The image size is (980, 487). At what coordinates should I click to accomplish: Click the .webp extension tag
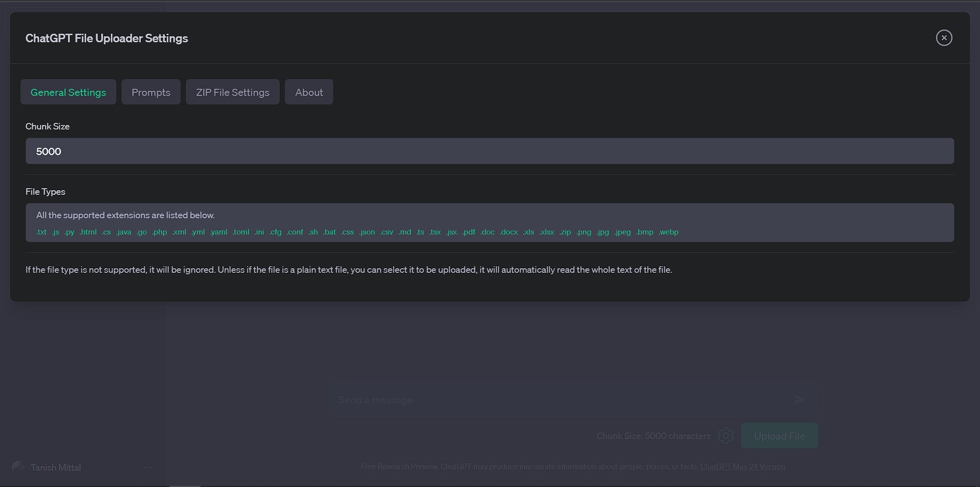tap(668, 232)
